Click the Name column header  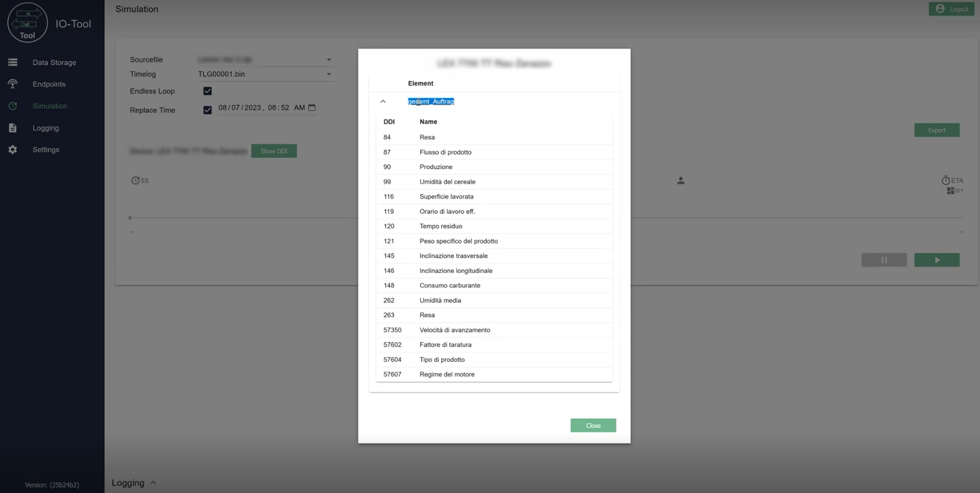point(428,122)
